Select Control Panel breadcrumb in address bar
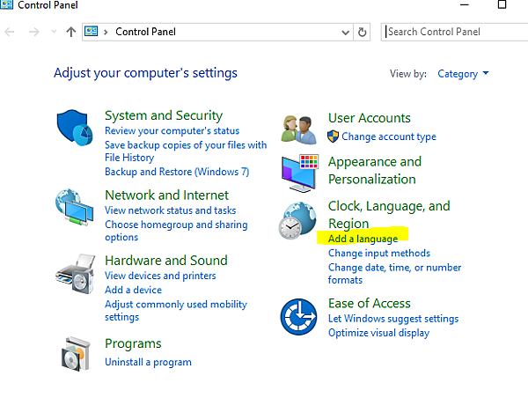Viewport: 528px width, 420px height. click(x=145, y=32)
